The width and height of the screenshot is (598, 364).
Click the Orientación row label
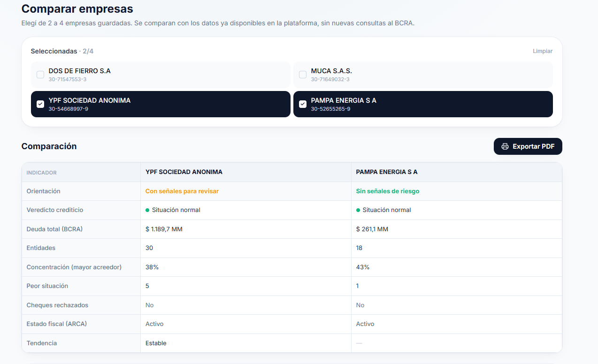44,191
